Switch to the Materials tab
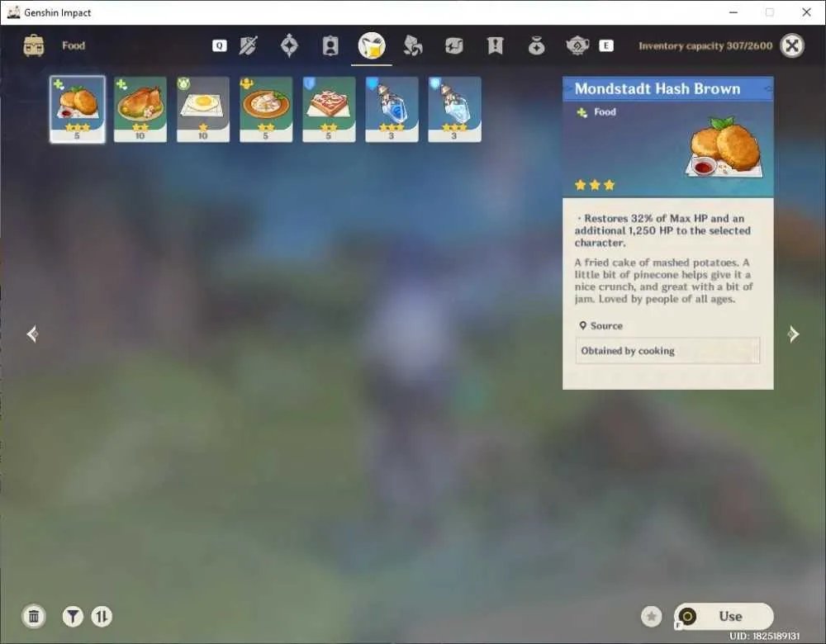This screenshot has height=644, width=826. coord(412,45)
